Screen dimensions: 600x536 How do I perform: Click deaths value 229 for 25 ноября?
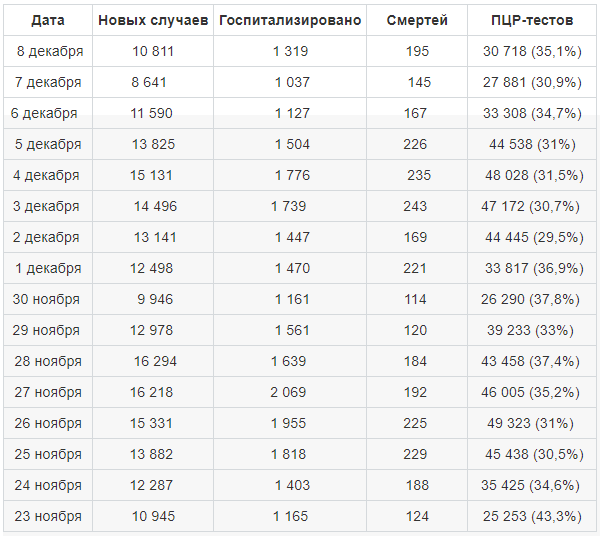[x=416, y=454]
